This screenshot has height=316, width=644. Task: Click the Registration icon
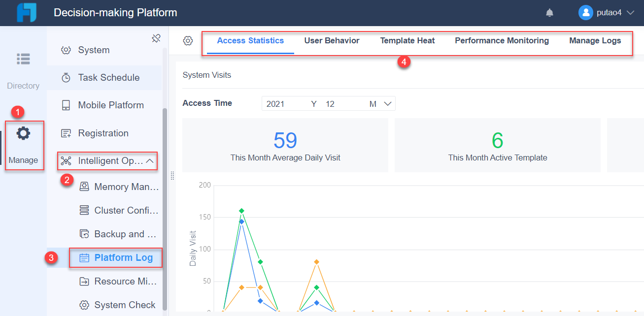pyautogui.click(x=66, y=133)
